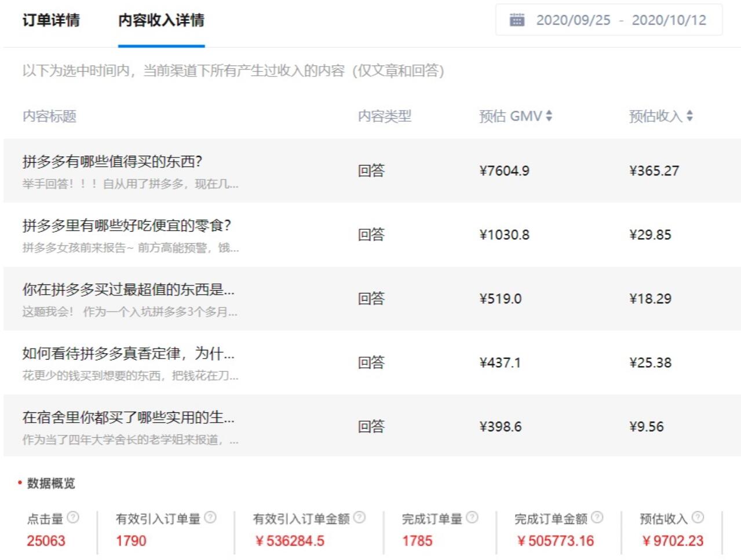
Task: Click 回答 type in the ¥7604.9 row
Action: 371,171
